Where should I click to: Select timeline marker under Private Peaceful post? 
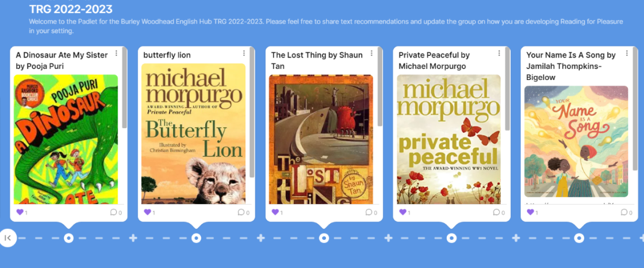point(452,238)
